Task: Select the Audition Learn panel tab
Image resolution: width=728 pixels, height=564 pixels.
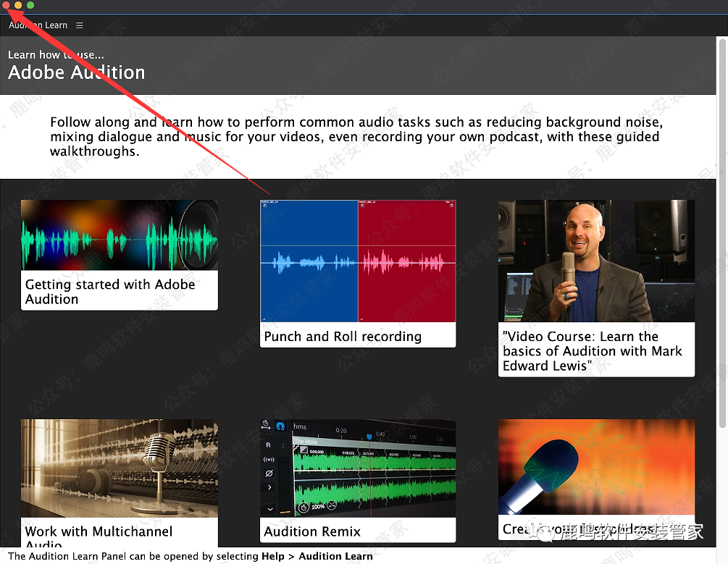Action: click(38, 25)
